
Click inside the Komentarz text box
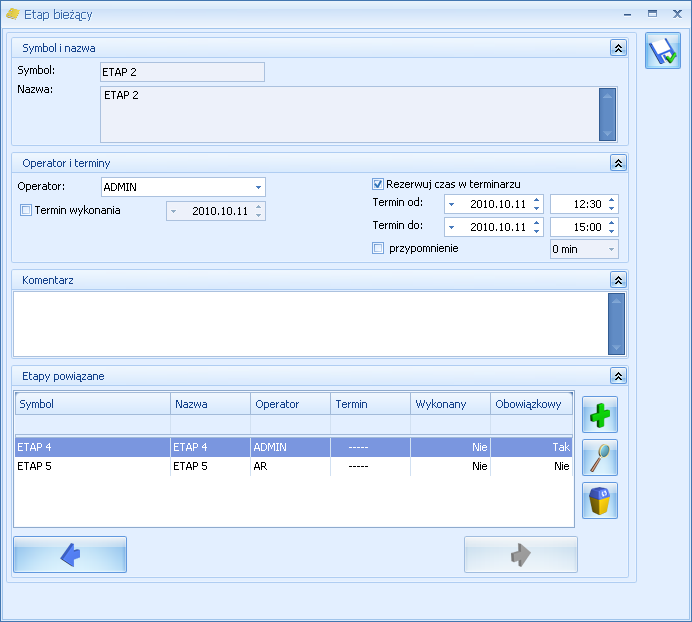click(x=310, y=324)
